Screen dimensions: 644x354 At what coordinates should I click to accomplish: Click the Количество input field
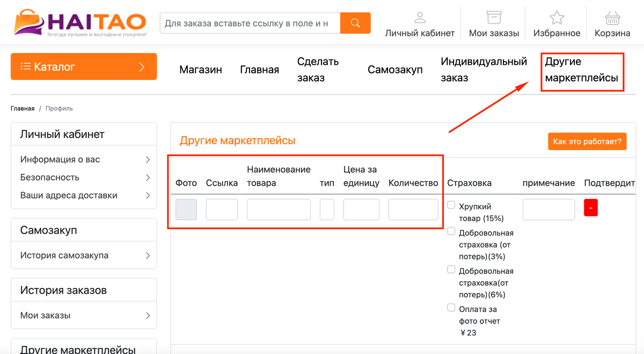click(x=413, y=209)
